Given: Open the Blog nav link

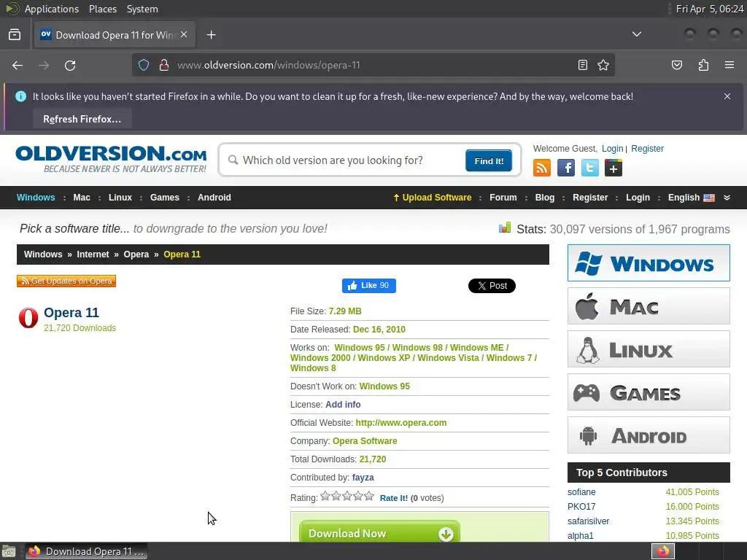Looking at the screenshot, I should click(544, 198).
